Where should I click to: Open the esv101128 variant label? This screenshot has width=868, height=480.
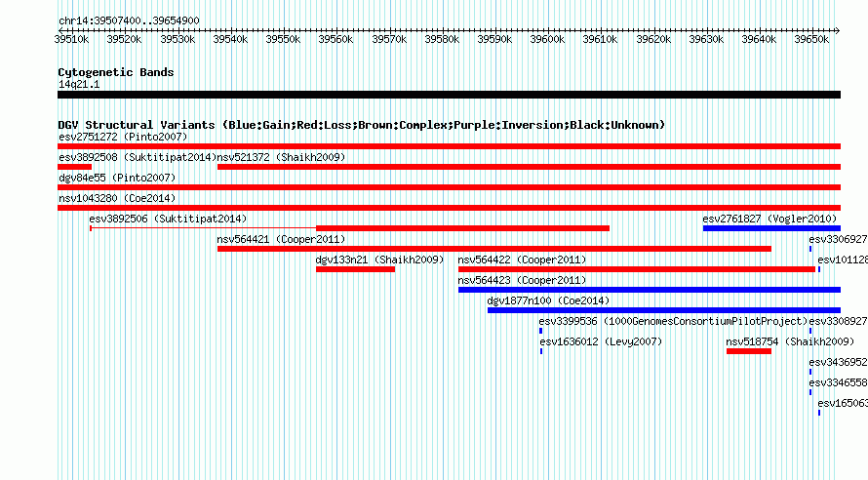[843, 260]
